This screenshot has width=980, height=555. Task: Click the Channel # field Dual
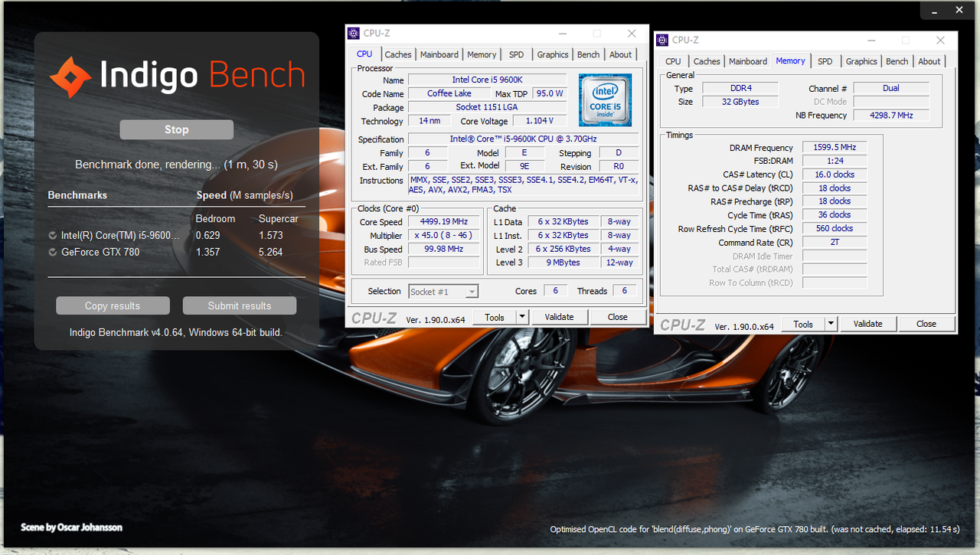click(891, 88)
